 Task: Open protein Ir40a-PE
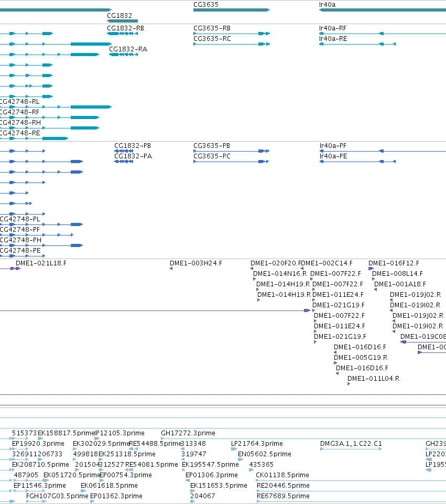[x=333, y=156]
